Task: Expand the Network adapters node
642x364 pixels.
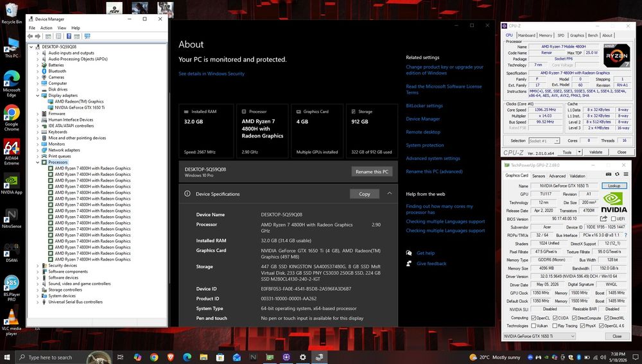Action: 38,150
